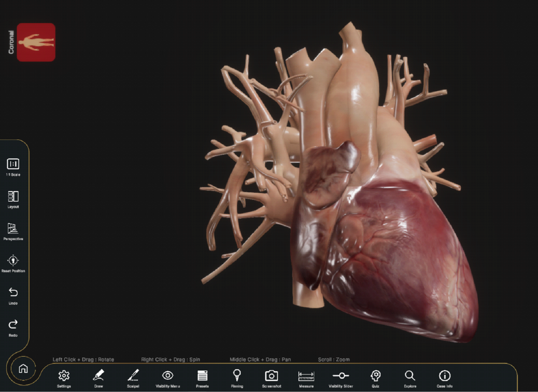Undo the last action

point(13,292)
